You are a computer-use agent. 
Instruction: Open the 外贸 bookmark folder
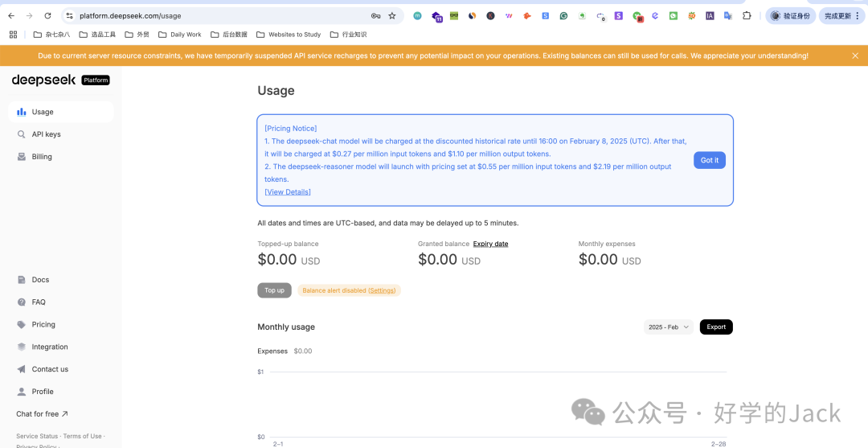click(x=137, y=35)
